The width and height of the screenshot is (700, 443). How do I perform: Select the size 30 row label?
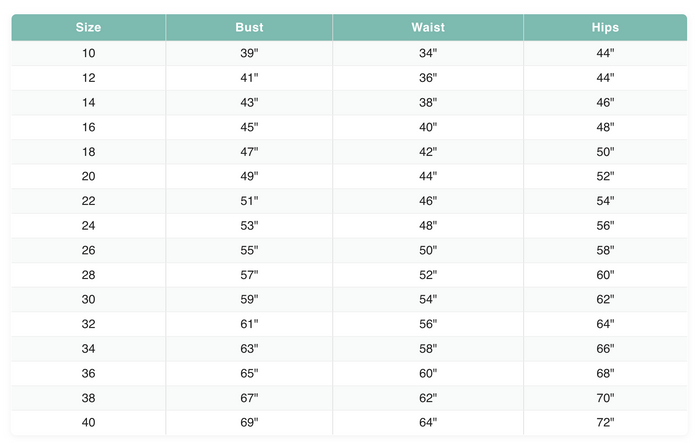tap(89, 299)
